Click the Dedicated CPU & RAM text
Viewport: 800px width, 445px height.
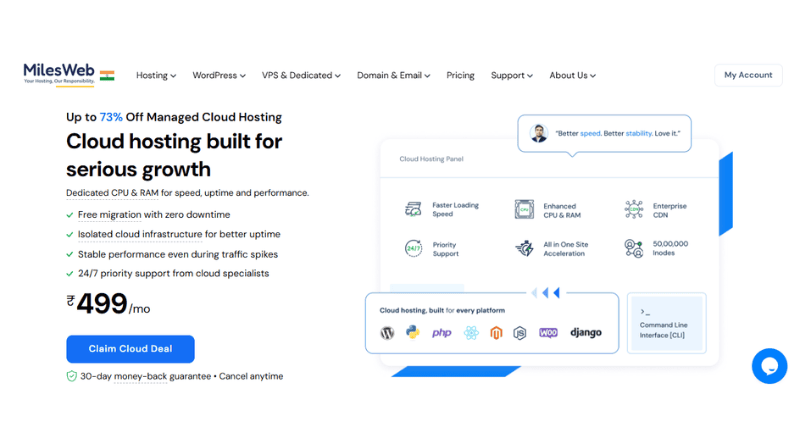pyautogui.click(x=112, y=193)
